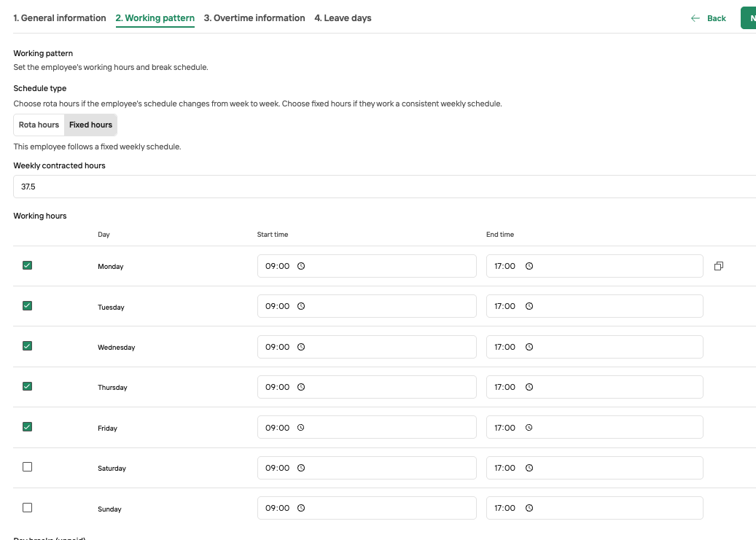Click the Monday day label
The height and width of the screenshot is (540, 756).
click(x=110, y=267)
